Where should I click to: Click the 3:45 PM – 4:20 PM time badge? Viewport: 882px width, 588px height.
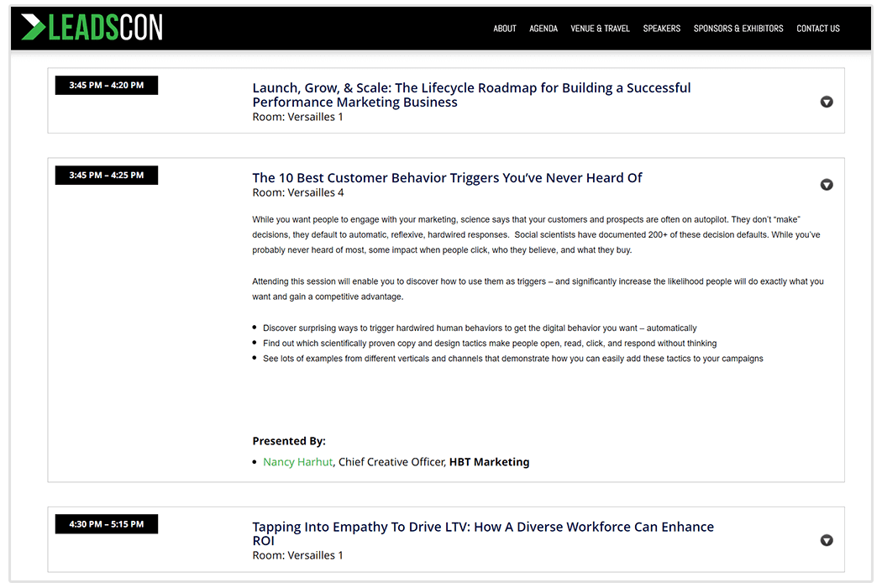pyautogui.click(x=106, y=85)
